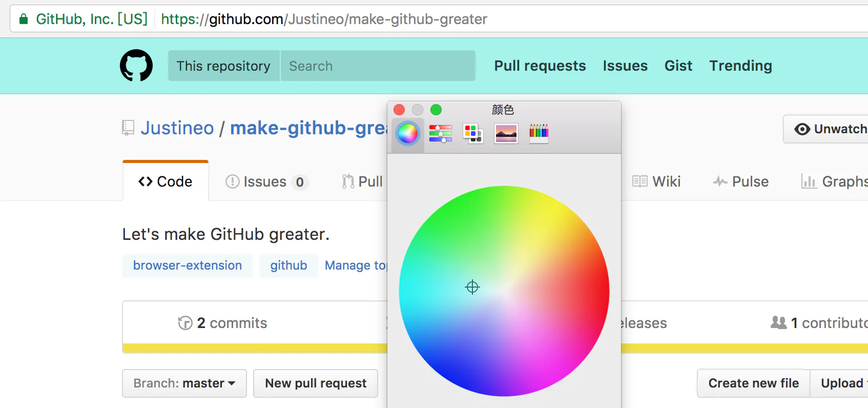This screenshot has height=408, width=868.
Task: View the 1 contributor link
Action: pyautogui.click(x=819, y=323)
